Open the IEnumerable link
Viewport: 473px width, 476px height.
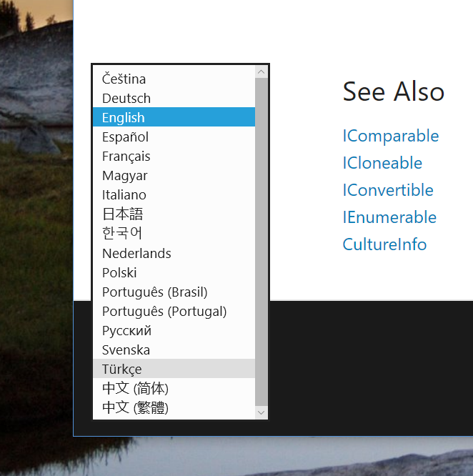389,217
